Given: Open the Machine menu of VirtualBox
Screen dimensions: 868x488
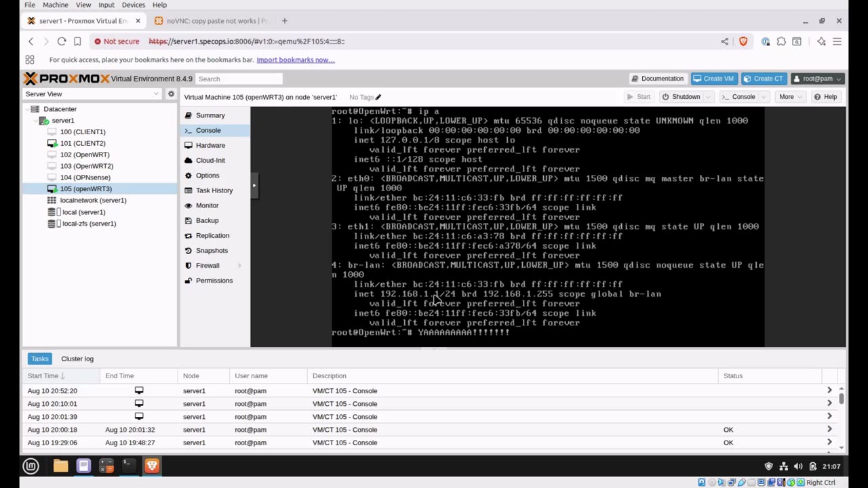Looking at the screenshot, I should tap(55, 5).
